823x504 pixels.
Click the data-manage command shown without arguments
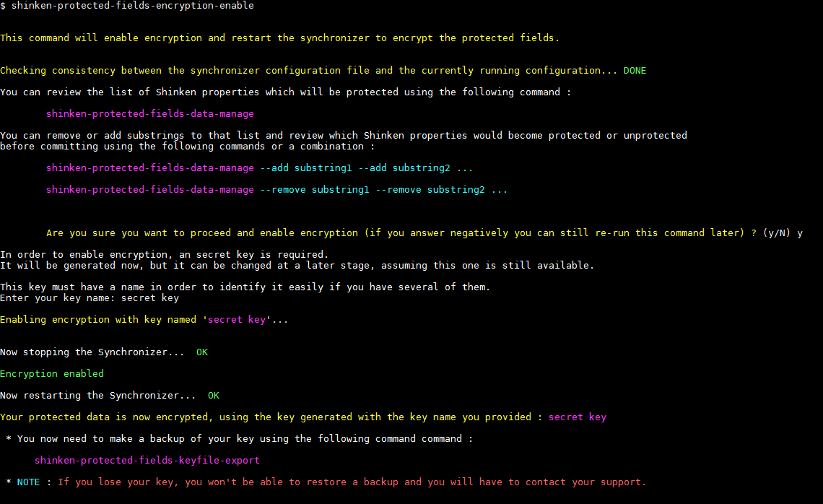pos(149,114)
